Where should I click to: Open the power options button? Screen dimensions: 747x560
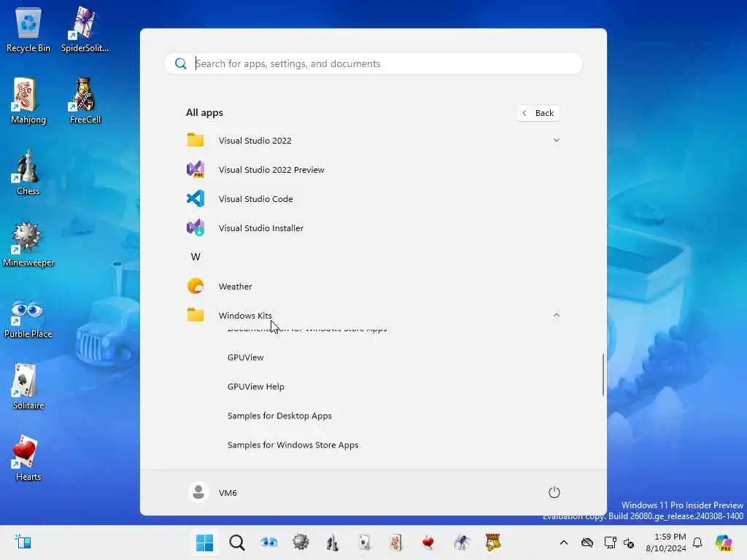pyautogui.click(x=554, y=492)
